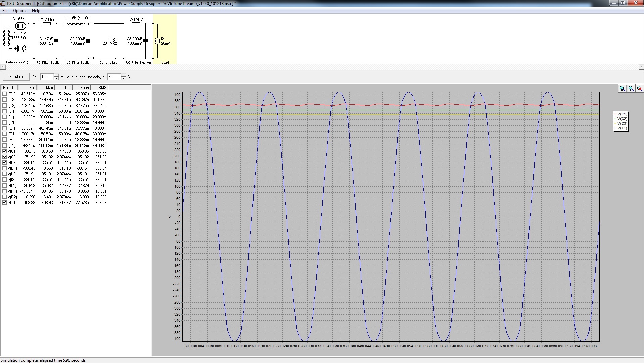Click the Min column header
Image resolution: width=644 pixels, height=363 pixels.
point(27,87)
